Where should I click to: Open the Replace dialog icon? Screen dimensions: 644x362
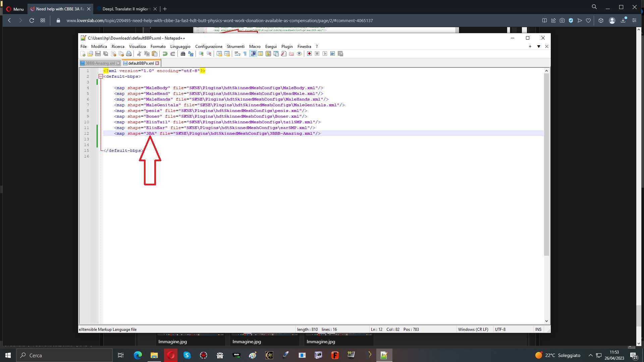[x=191, y=54]
